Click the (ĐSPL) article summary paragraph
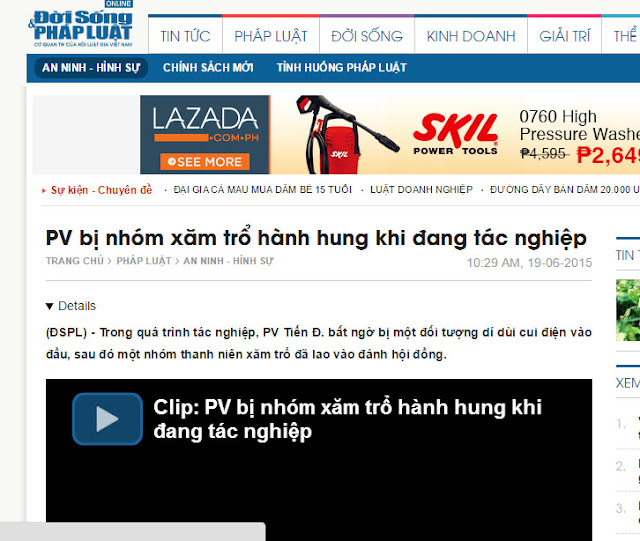The height and width of the screenshot is (541, 640). [x=319, y=343]
